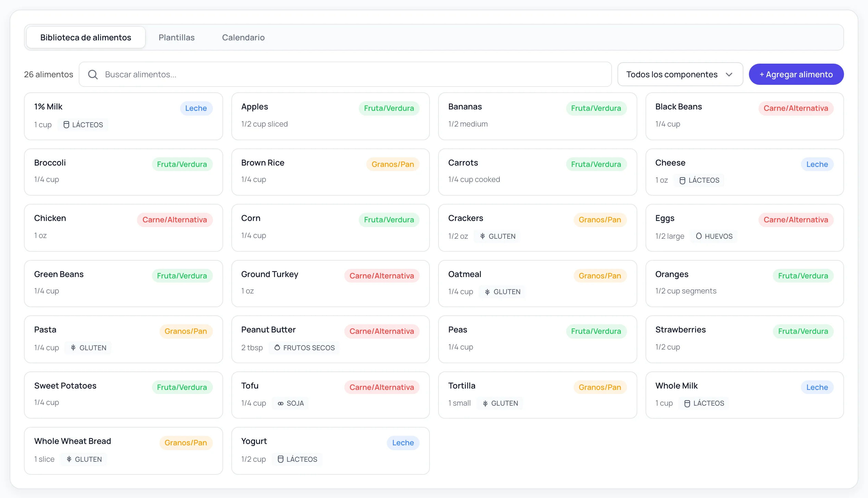Click the Fruta/Verdura tag on Apples
This screenshot has width=868, height=498.
pos(389,108)
